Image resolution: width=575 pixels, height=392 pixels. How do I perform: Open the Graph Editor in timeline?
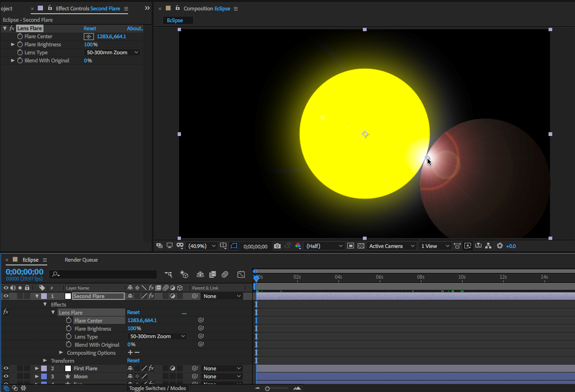tap(241, 274)
